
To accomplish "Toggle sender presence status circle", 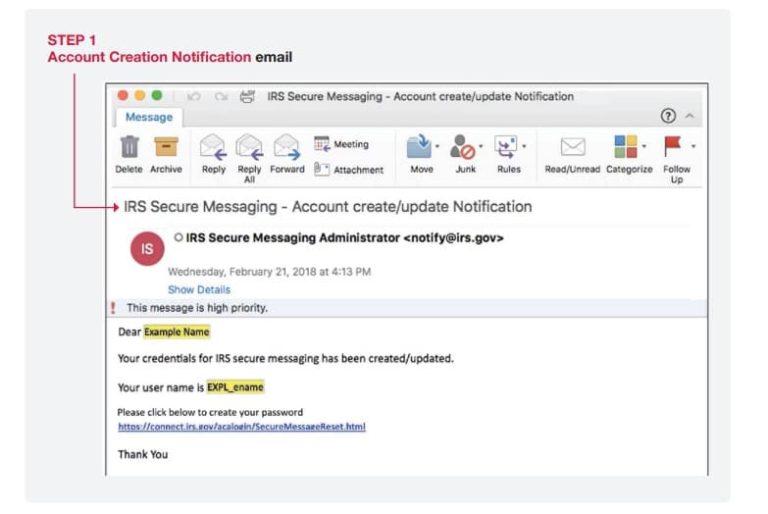I will point(178,238).
